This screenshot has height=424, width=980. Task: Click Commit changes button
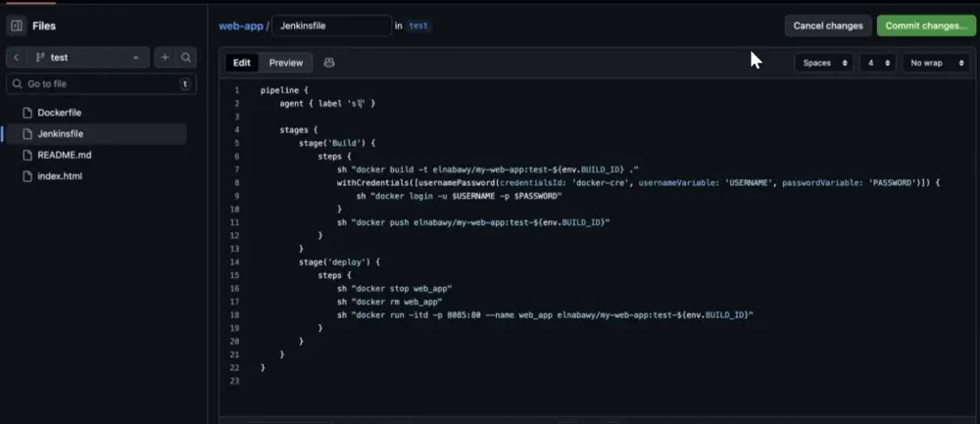click(x=926, y=25)
